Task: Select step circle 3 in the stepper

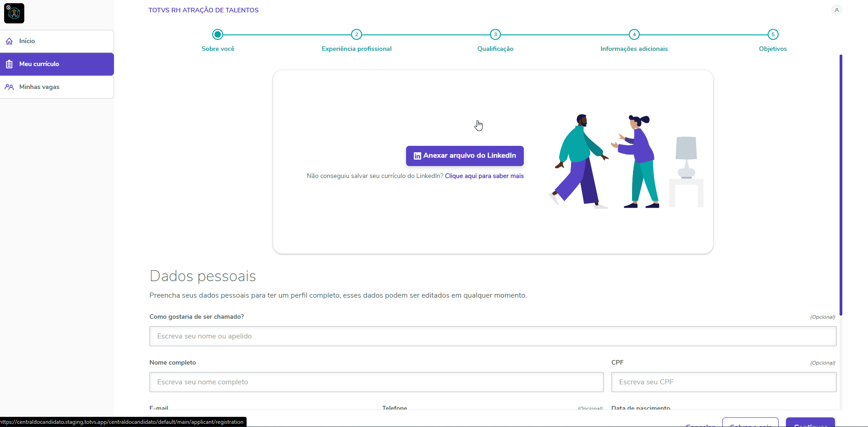Action: coord(495,34)
